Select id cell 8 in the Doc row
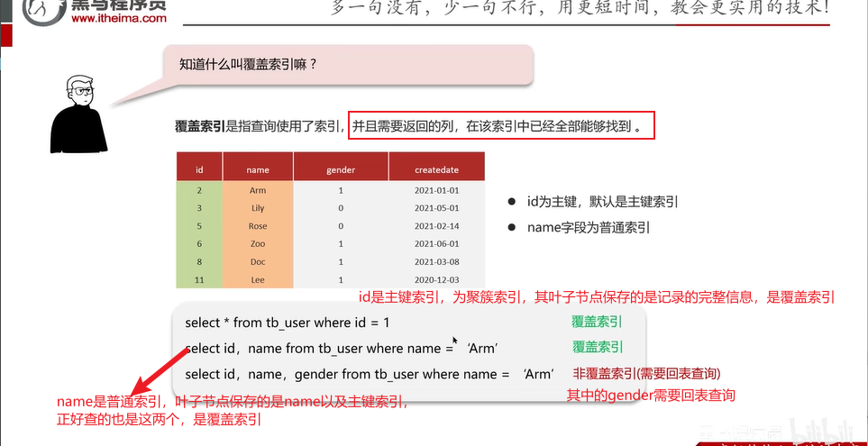Viewport: 868px width, 446px height. click(199, 261)
